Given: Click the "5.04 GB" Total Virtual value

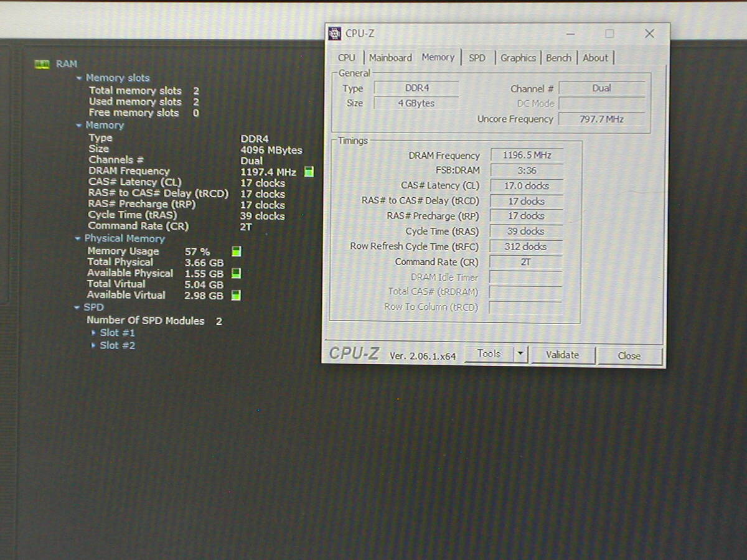Looking at the screenshot, I should (204, 285).
